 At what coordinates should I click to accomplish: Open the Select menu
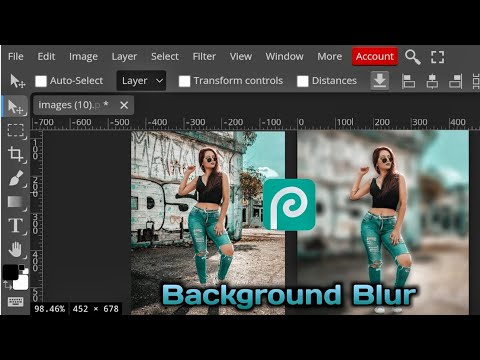pos(165,57)
